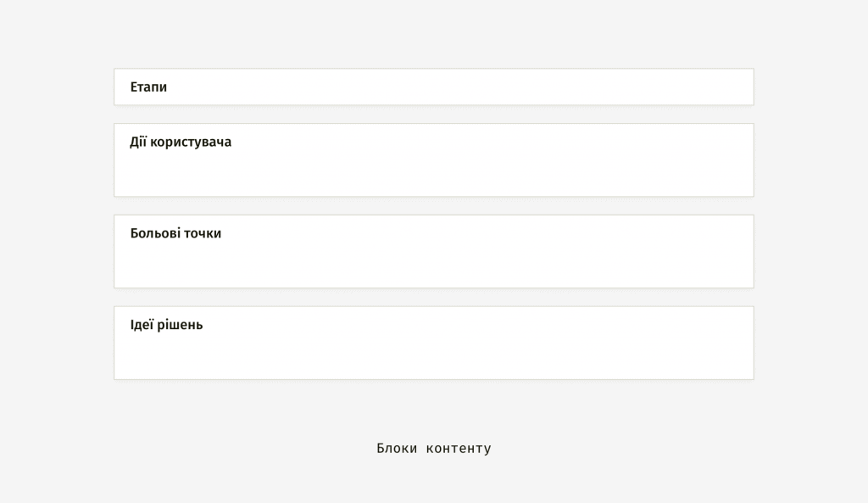Select the word Ідеї in the last block
The height and width of the screenshot is (503, 868).
[142, 325]
